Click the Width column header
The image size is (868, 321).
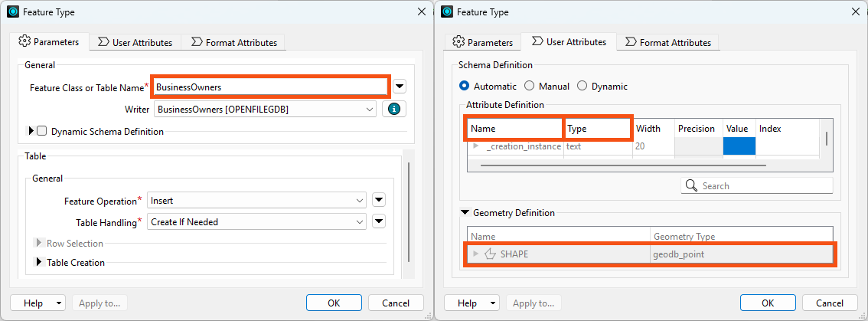point(653,129)
